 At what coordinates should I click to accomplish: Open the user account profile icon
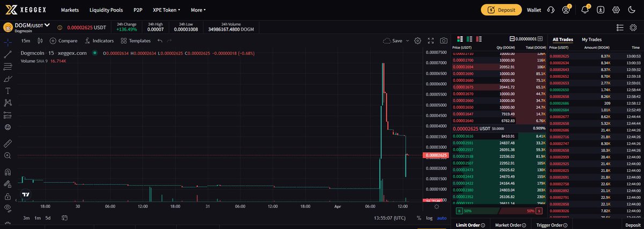(x=566, y=10)
